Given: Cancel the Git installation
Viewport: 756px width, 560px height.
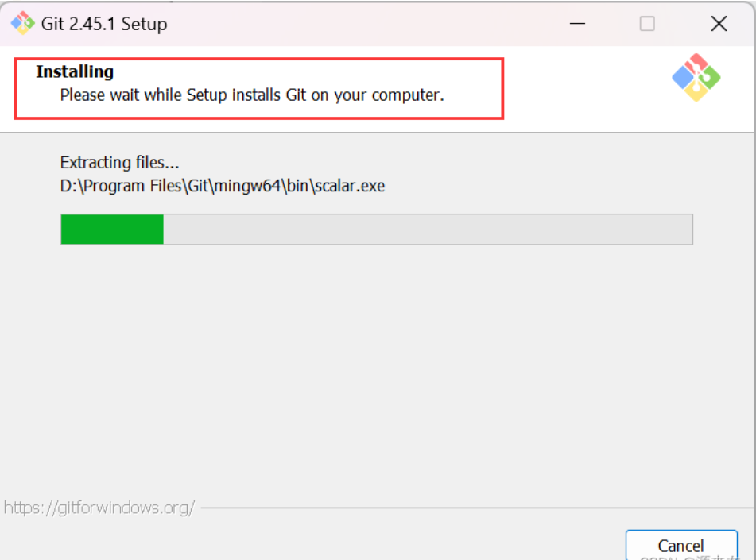Looking at the screenshot, I should point(680,545).
